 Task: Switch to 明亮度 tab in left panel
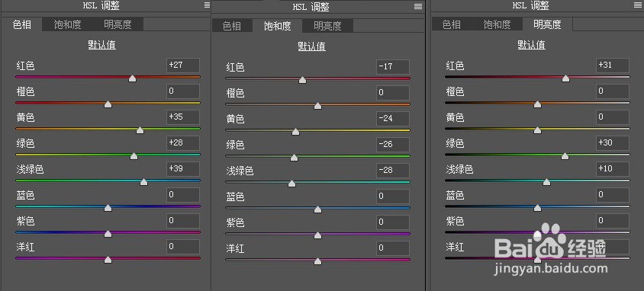[x=118, y=24]
